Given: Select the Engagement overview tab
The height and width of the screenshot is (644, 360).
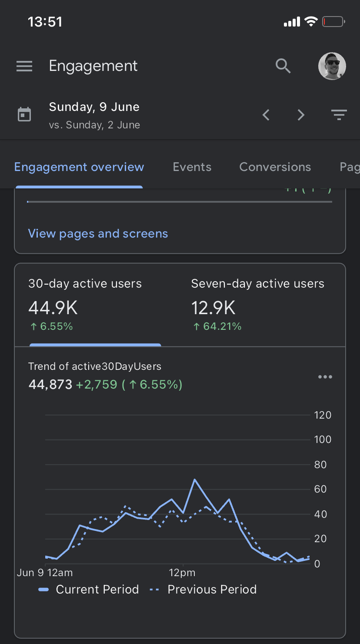Looking at the screenshot, I should [x=79, y=167].
